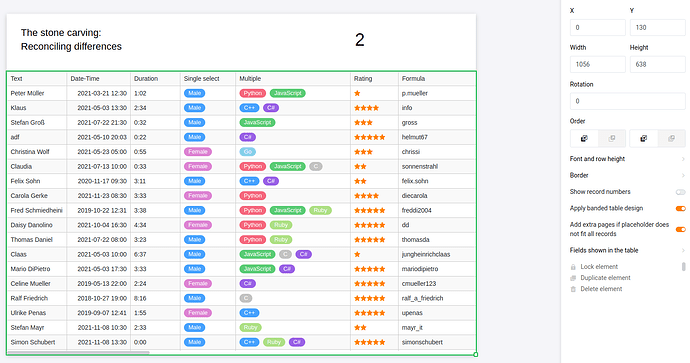This screenshot has width=690, height=363.
Task: Click the Y position input field
Action: tap(657, 27)
